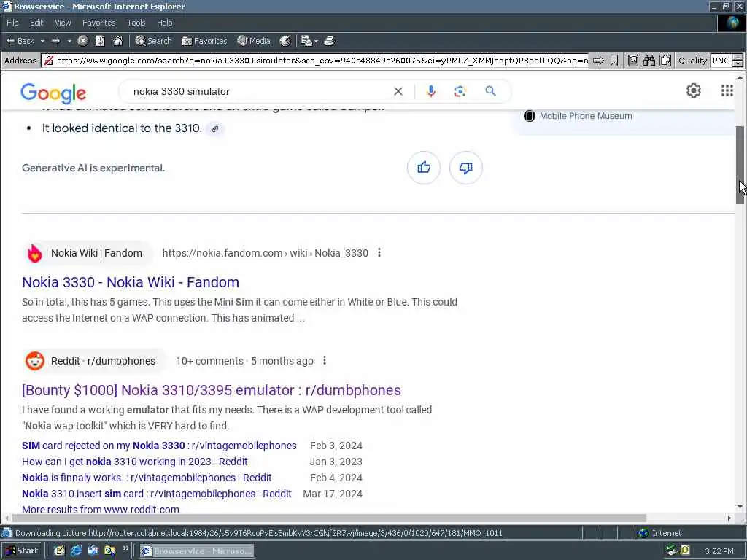Clear the search query with X
The image size is (747, 560).
click(x=398, y=91)
